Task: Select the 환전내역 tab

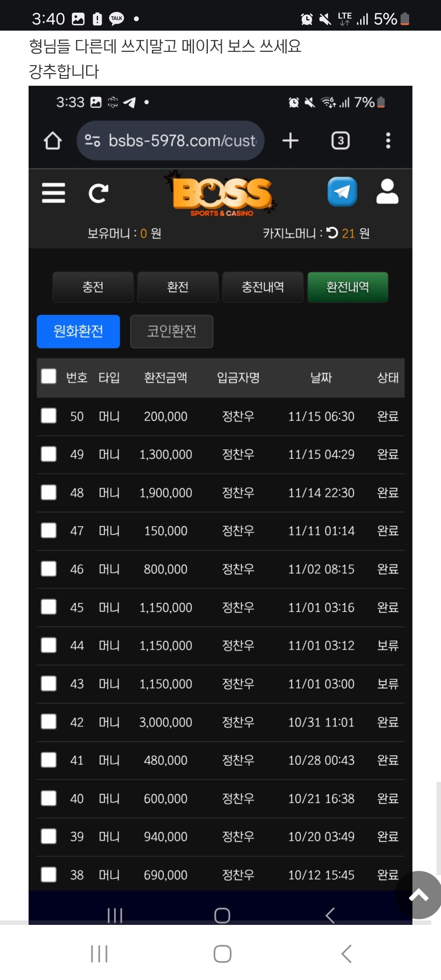Action: [x=347, y=287]
